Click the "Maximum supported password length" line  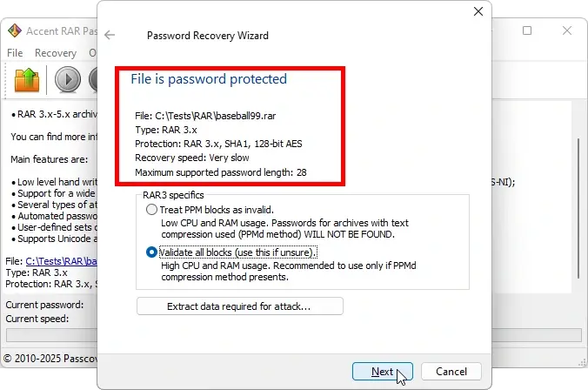tap(221, 172)
